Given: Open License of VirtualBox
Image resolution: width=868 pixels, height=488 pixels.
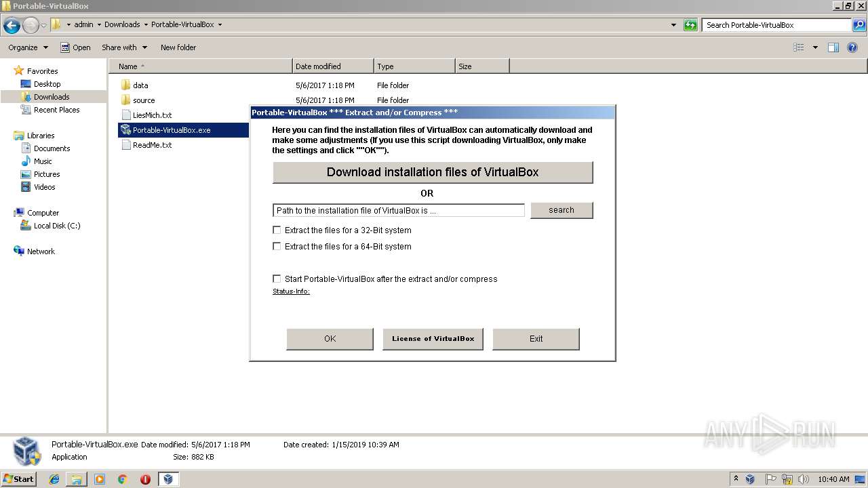Looking at the screenshot, I should 433,339.
